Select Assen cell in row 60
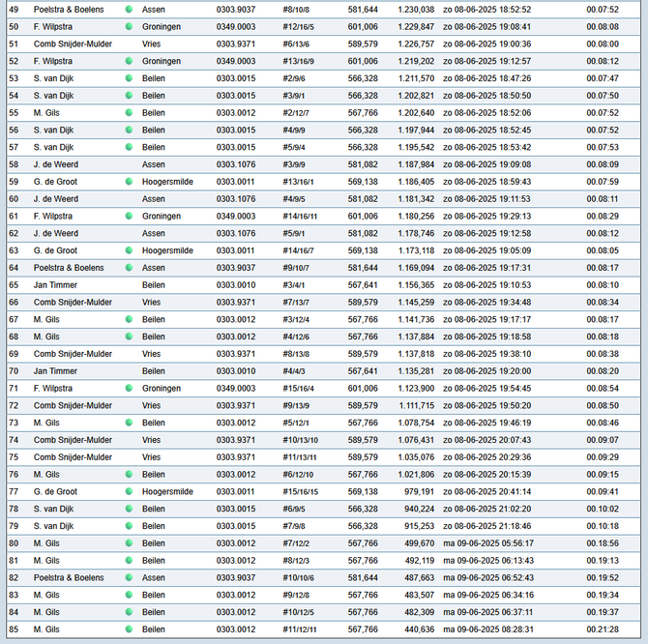Image resolution: width=648 pixels, height=644 pixels. click(x=154, y=198)
